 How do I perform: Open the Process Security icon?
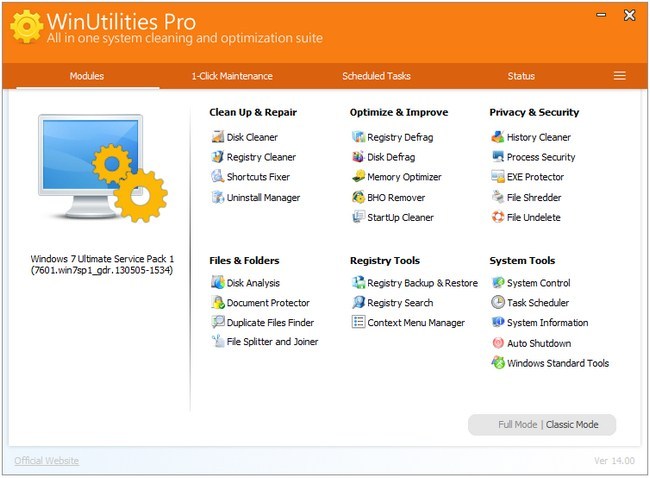click(498, 156)
